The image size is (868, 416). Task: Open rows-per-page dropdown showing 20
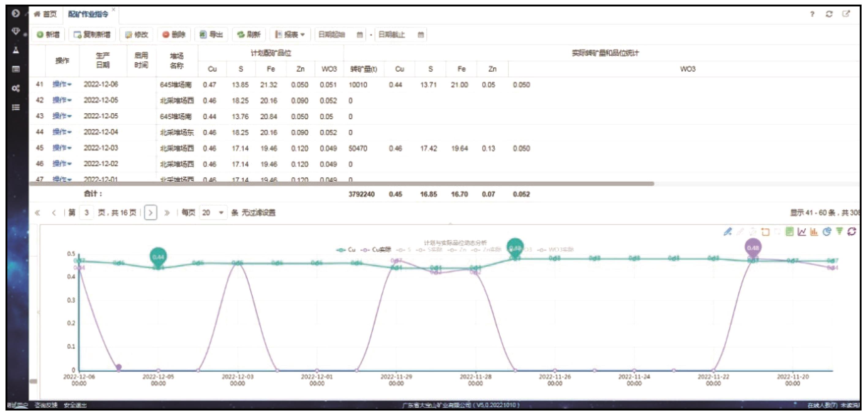click(x=213, y=212)
